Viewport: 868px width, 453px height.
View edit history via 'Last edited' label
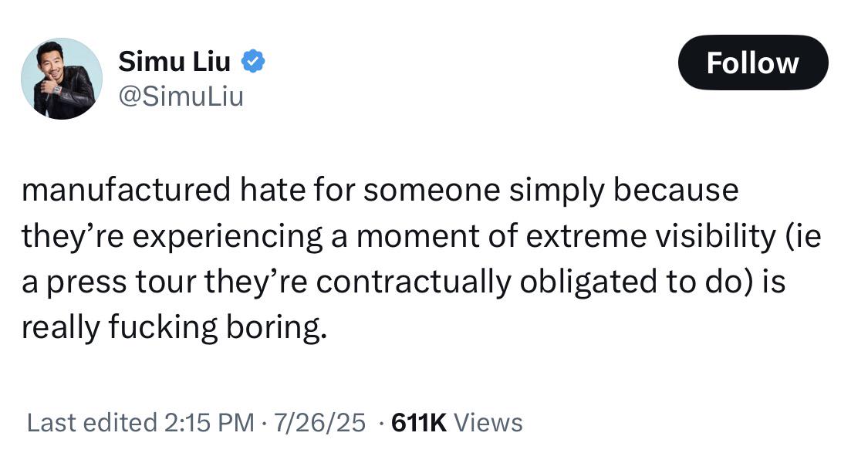pyautogui.click(x=90, y=422)
